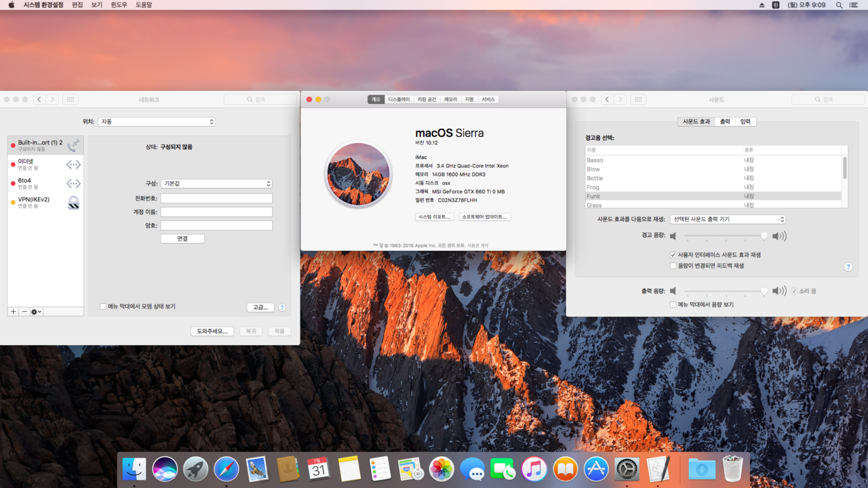Go back in Sound window toolbar
Screen dimensions: 868x488
[x=608, y=100]
